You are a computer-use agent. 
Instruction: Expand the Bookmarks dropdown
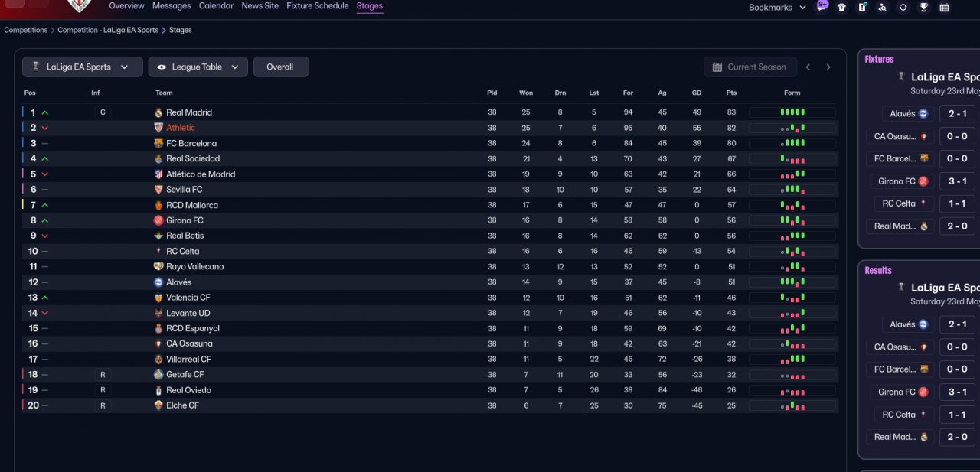(777, 7)
